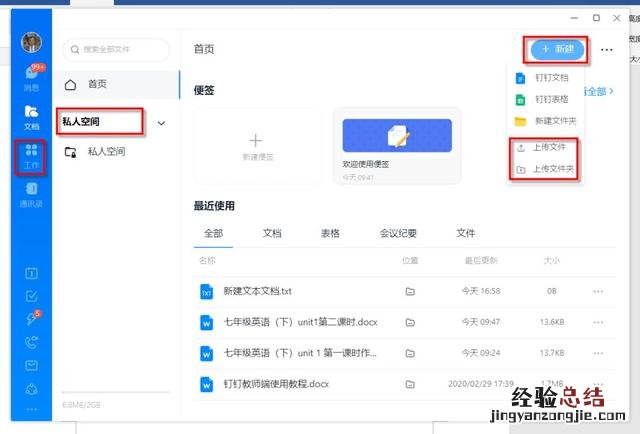
Task: Switch to the 表格 tab
Action: pos(330,233)
